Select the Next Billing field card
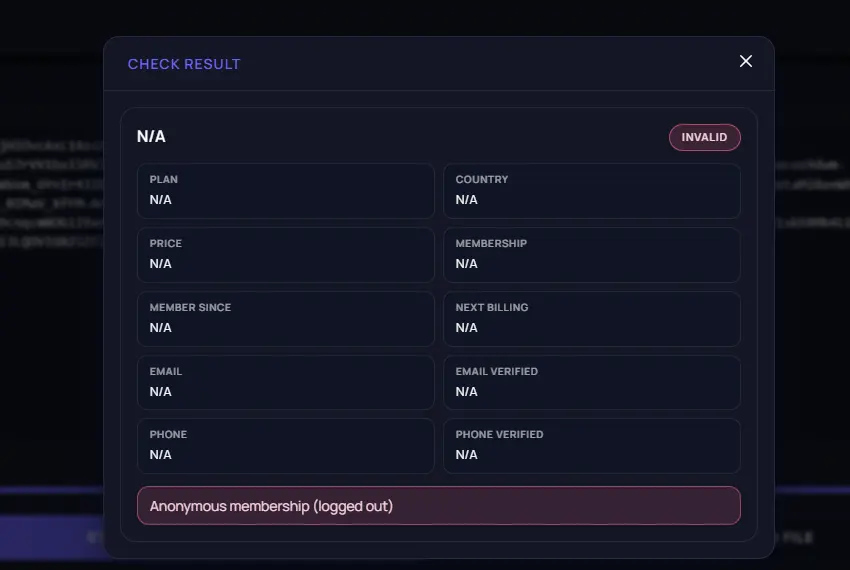850x570 pixels. click(x=591, y=319)
